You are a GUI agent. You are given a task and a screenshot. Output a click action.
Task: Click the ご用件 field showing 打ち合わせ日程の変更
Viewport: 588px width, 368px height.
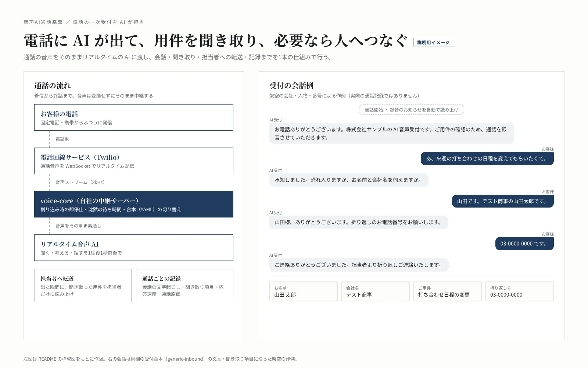[448, 291]
